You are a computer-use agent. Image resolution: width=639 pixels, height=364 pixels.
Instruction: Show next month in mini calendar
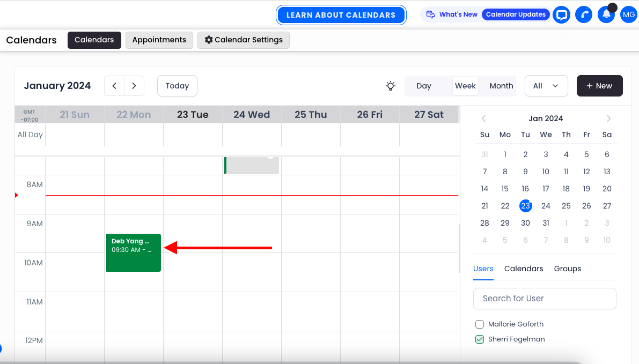pyautogui.click(x=608, y=118)
